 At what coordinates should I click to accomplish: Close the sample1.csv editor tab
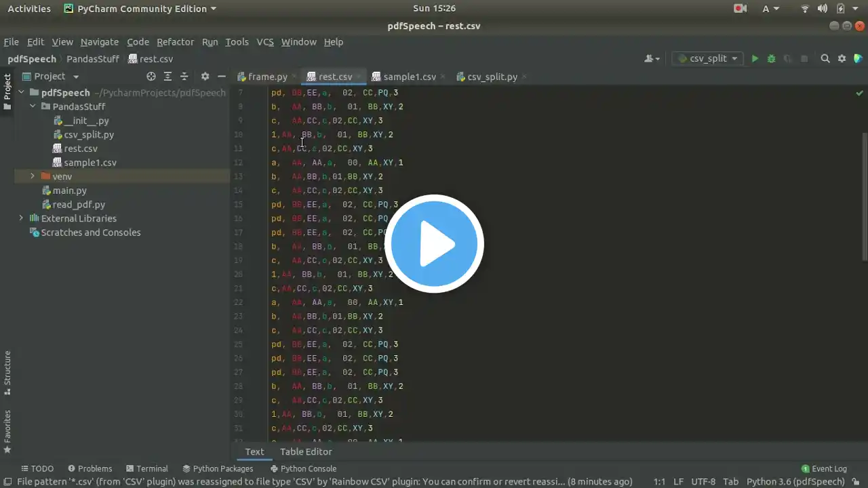point(443,77)
